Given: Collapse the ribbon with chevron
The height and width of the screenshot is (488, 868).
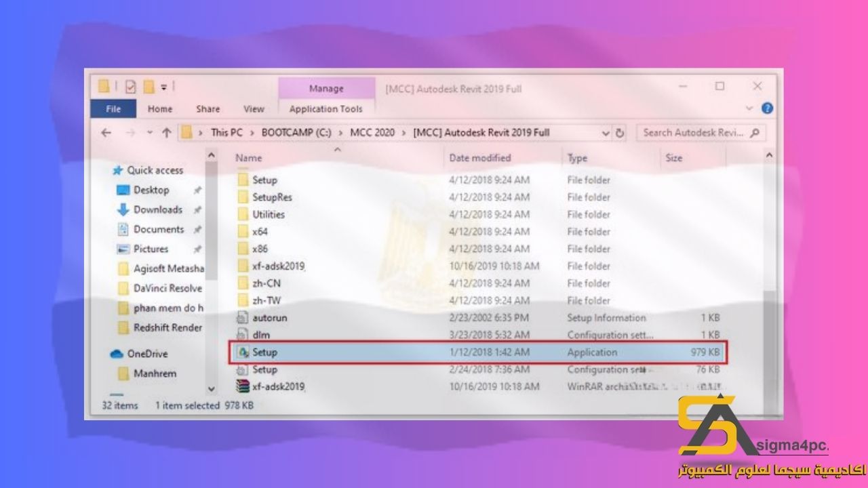Looking at the screenshot, I should tap(749, 108).
